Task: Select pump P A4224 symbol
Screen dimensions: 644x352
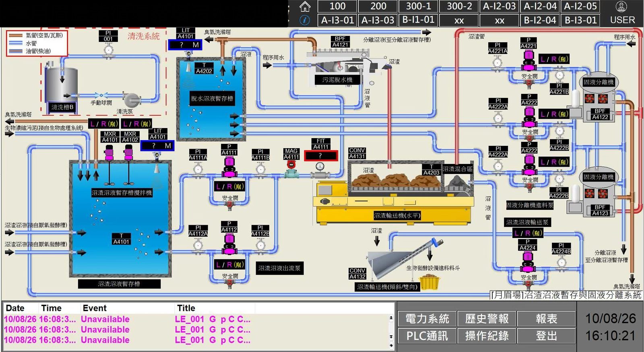Action: pos(528,261)
